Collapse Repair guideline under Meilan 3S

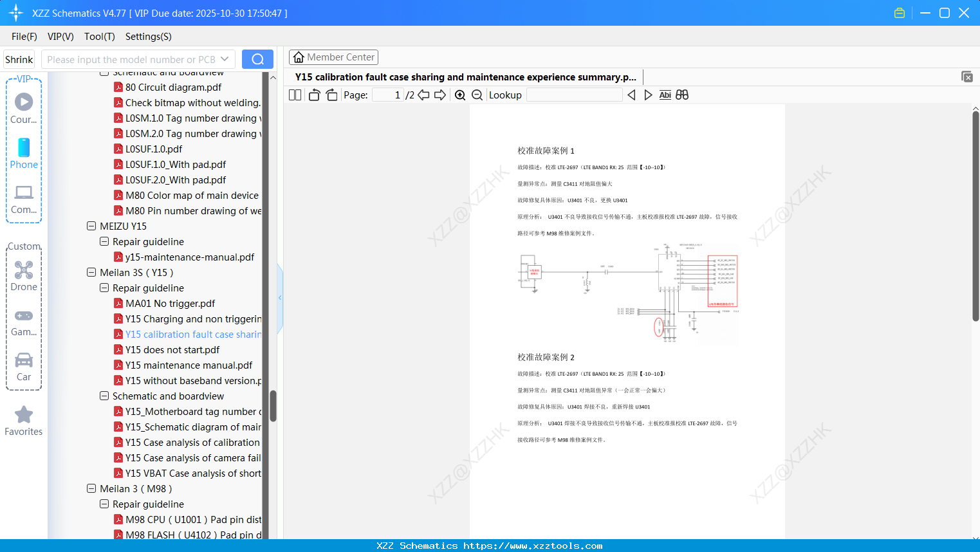(x=104, y=288)
